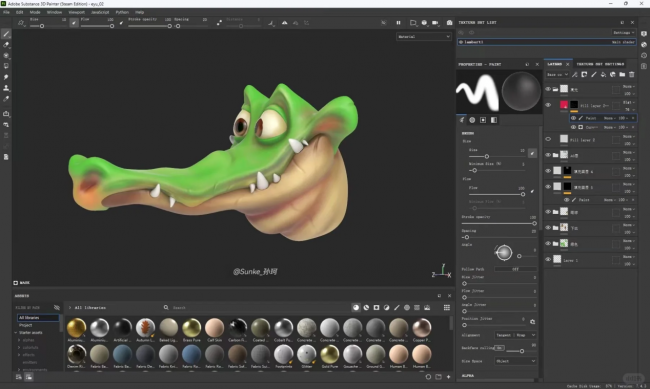Toggle symmetry in the top toolbar
This screenshot has height=389, width=650.
tap(284, 23)
